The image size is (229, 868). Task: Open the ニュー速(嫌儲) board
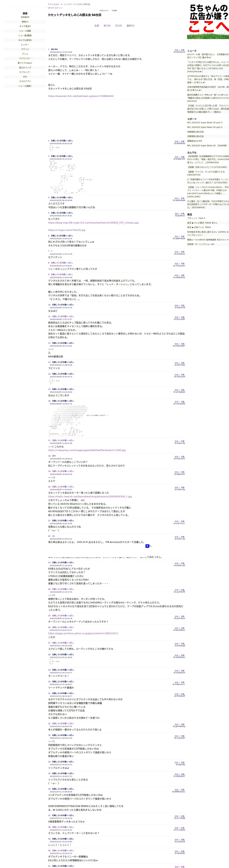pos(25,35)
